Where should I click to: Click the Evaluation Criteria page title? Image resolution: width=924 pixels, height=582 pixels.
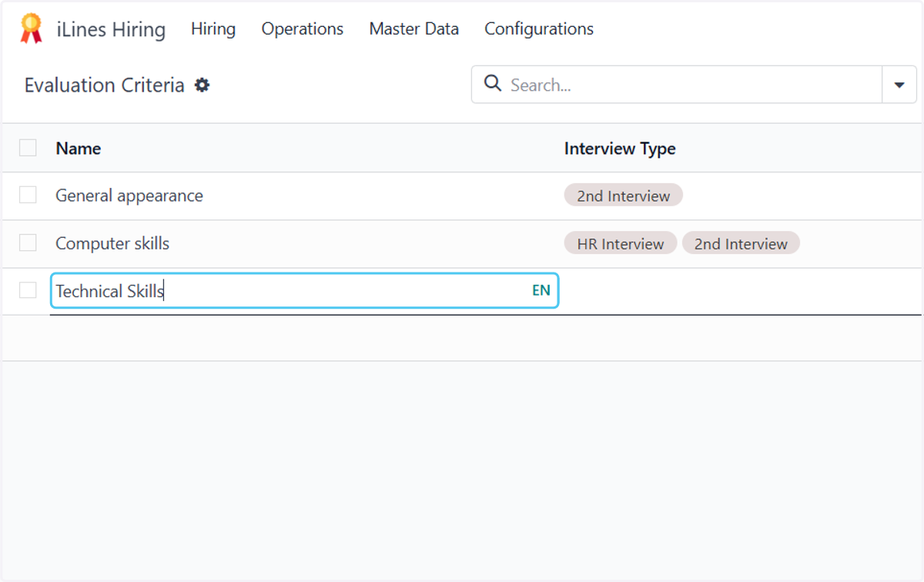(x=105, y=85)
